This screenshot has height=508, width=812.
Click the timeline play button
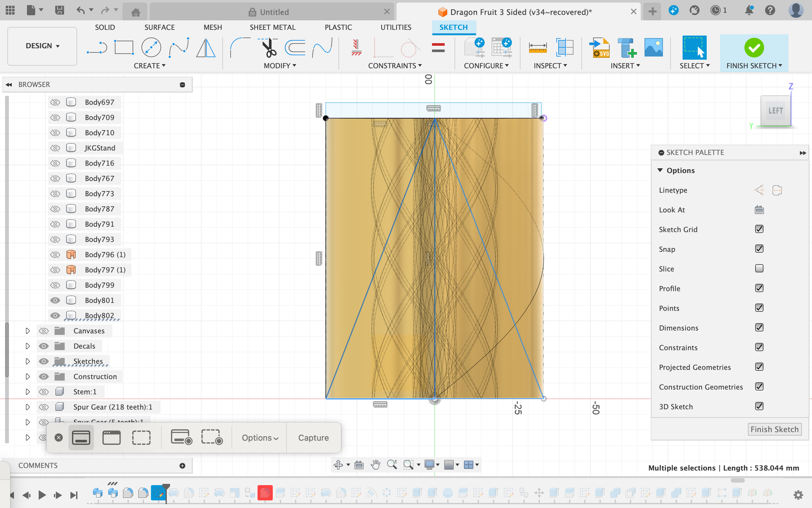42,495
